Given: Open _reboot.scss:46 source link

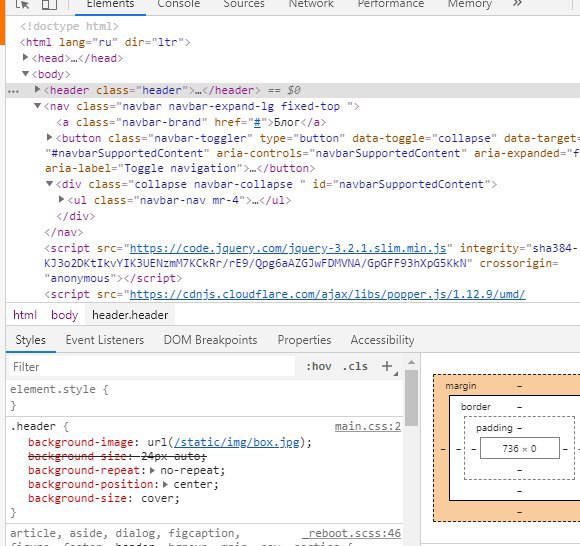Looking at the screenshot, I should tap(351, 533).
